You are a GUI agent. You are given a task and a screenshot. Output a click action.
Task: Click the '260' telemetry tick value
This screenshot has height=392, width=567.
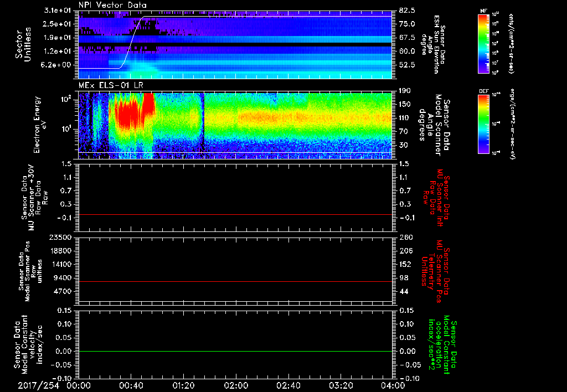(405, 238)
